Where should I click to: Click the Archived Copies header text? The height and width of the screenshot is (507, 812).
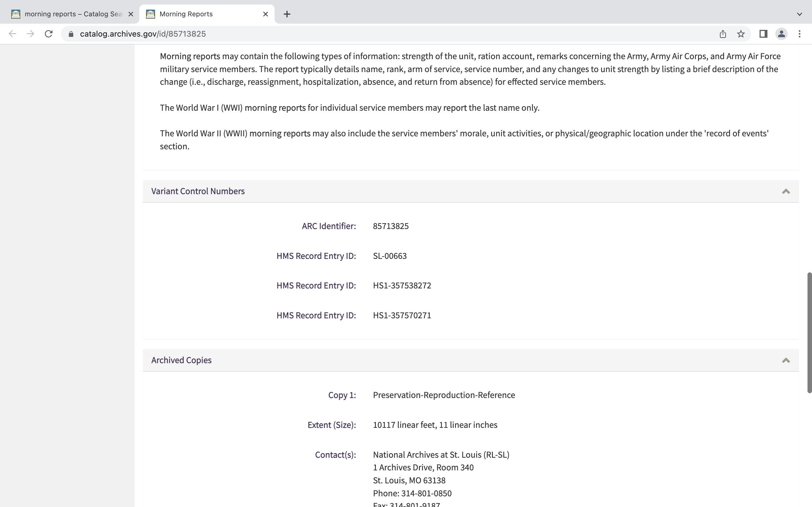click(181, 360)
